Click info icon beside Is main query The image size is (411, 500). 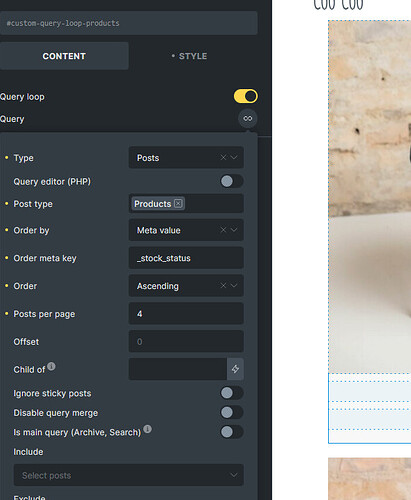(147, 429)
